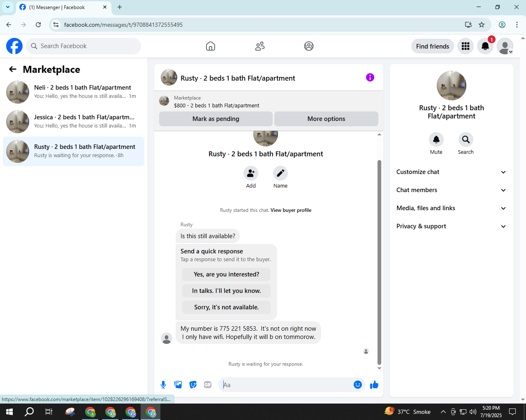526x420 pixels.
Task: Open Jessica apartment conversation
Action: coord(74,122)
